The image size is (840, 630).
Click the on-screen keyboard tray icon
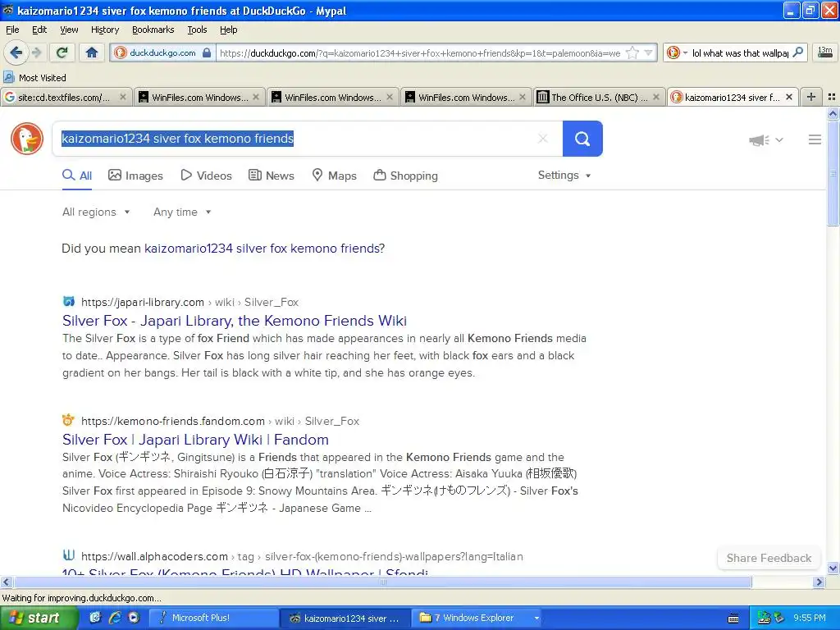[733, 619]
